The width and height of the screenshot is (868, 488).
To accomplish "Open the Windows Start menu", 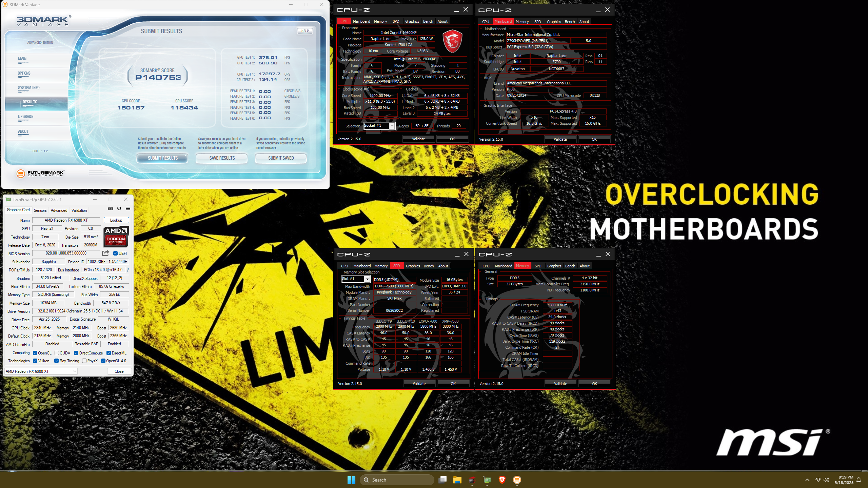I will click(351, 480).
